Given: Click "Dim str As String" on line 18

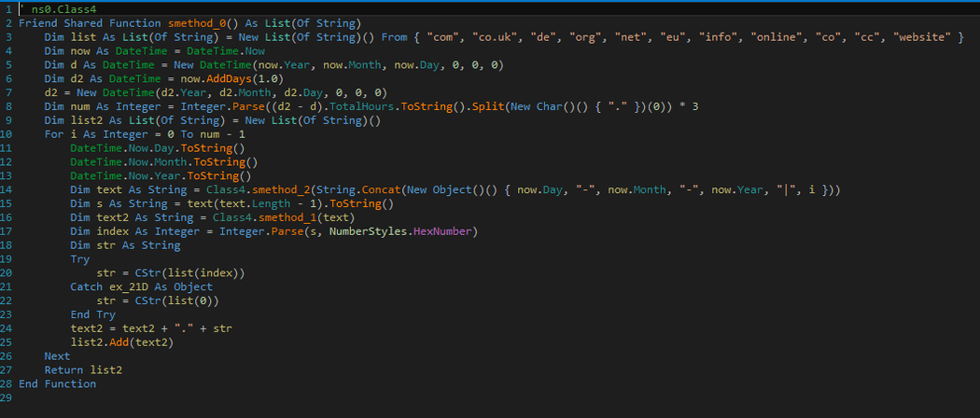Looking at the screenshot, I should pos(125,245).
